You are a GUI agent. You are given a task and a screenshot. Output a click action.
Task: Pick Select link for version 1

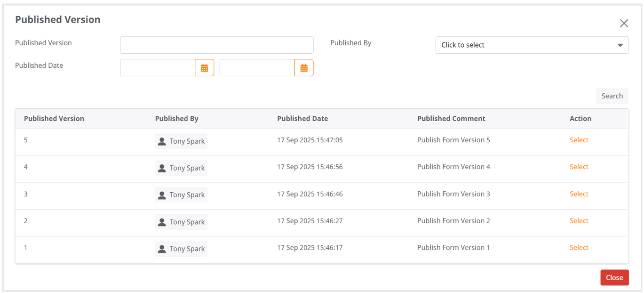tap(579, 248)
